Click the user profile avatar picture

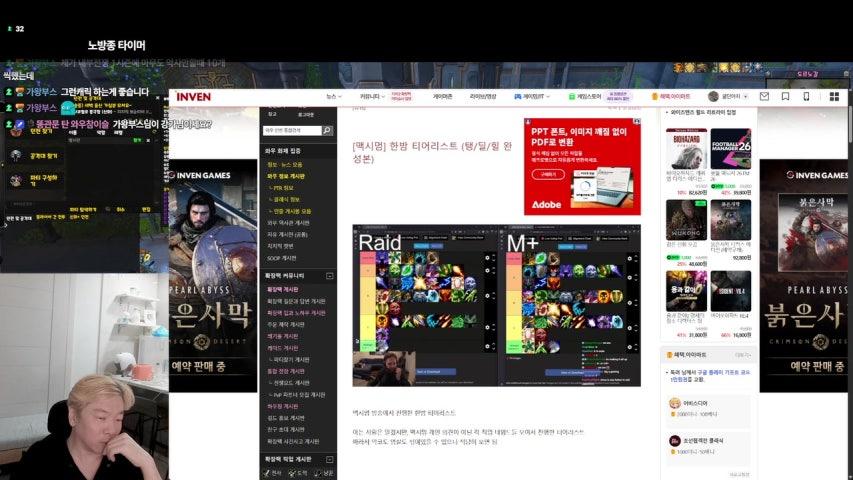(713, 96)
